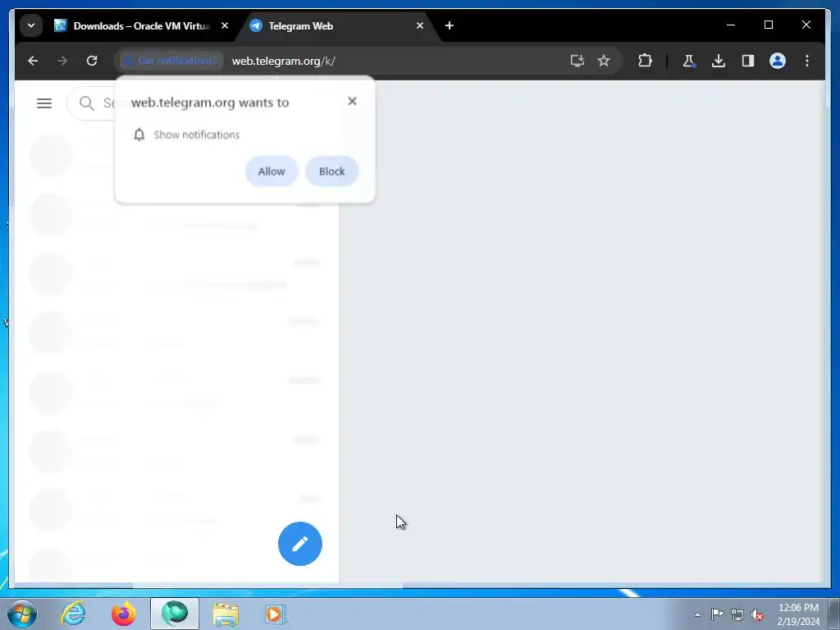Viewport: 840px width, 630px height.
Task: Toggle Chrome side panel
Action: [748, 61]
